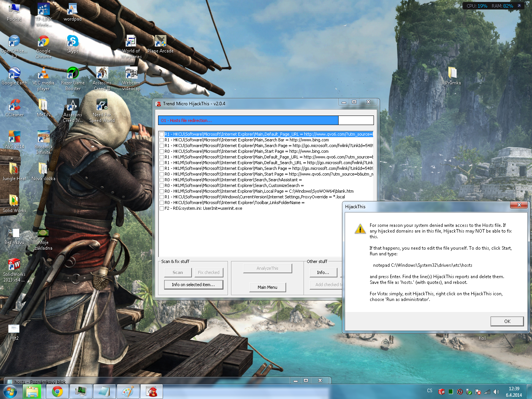532x399 pixels.
Task: Click OK in the HijackThis warning dialog
Action: (x=507, y=321)
